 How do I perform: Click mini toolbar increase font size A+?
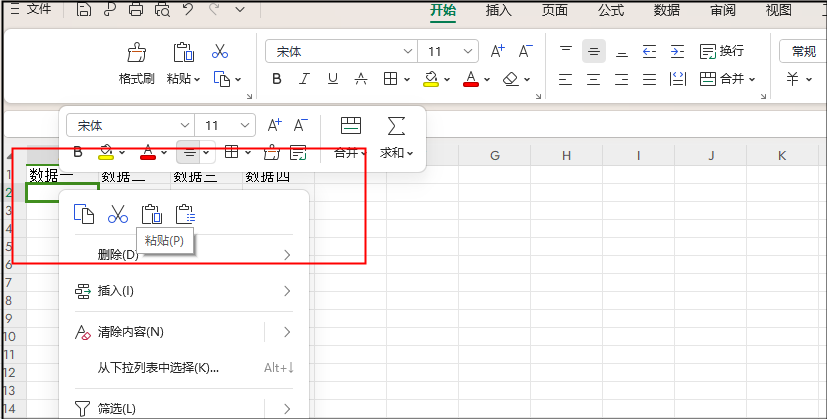click(x=274, y=125)
